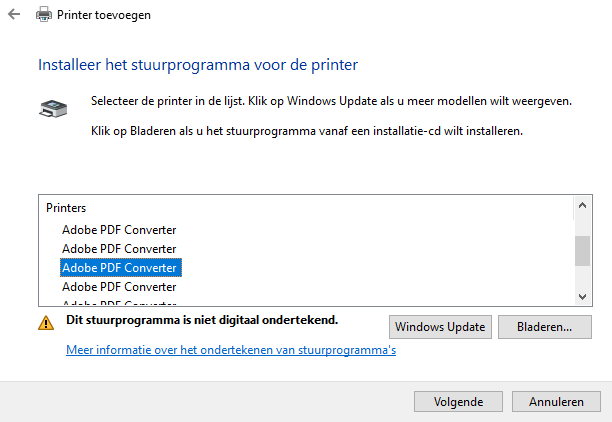Click the highlighted Adobe PDF Converter entry
The image size is (612, 422).
[119, 267]
